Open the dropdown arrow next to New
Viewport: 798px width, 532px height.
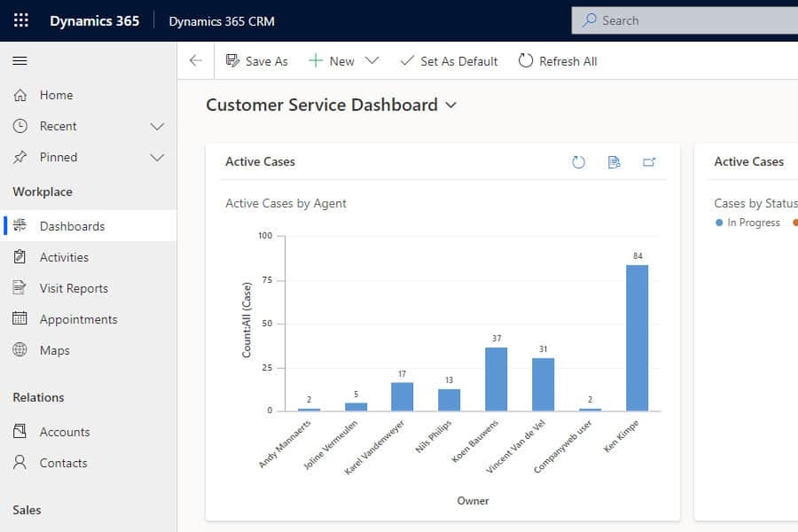click(x=372, y=61)
